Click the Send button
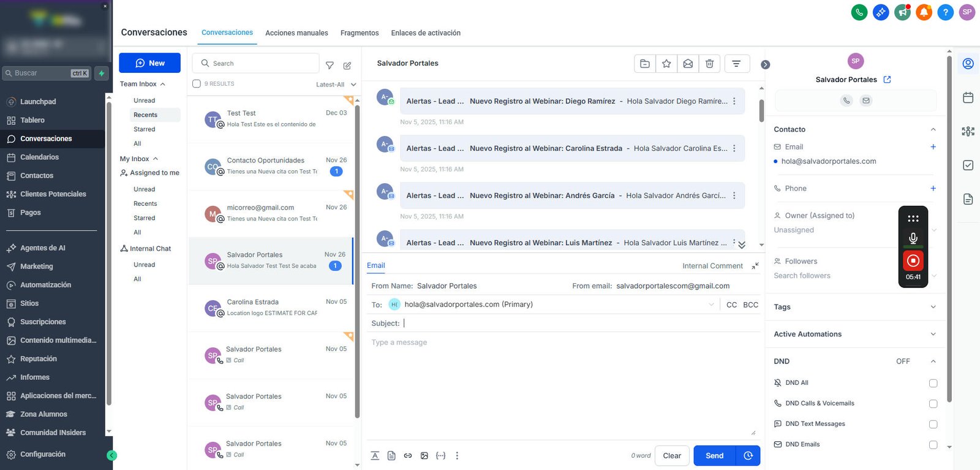The image size is (980, 470). (715, 456)
